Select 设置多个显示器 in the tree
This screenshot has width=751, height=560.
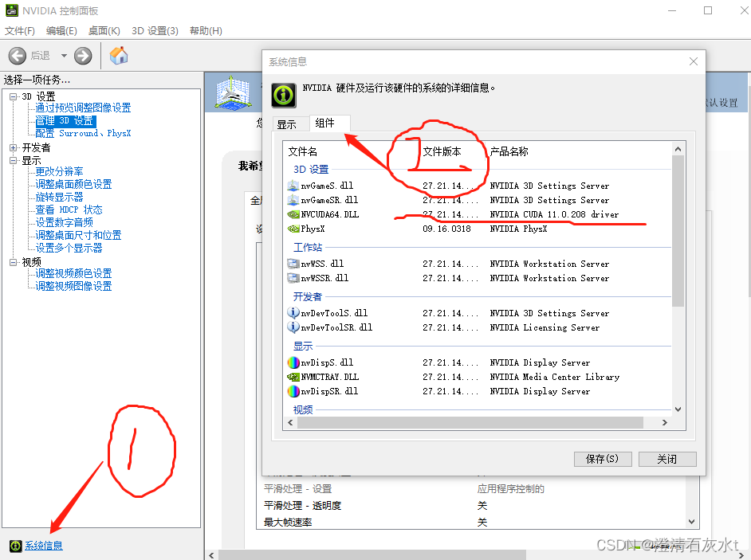[69, 248]
